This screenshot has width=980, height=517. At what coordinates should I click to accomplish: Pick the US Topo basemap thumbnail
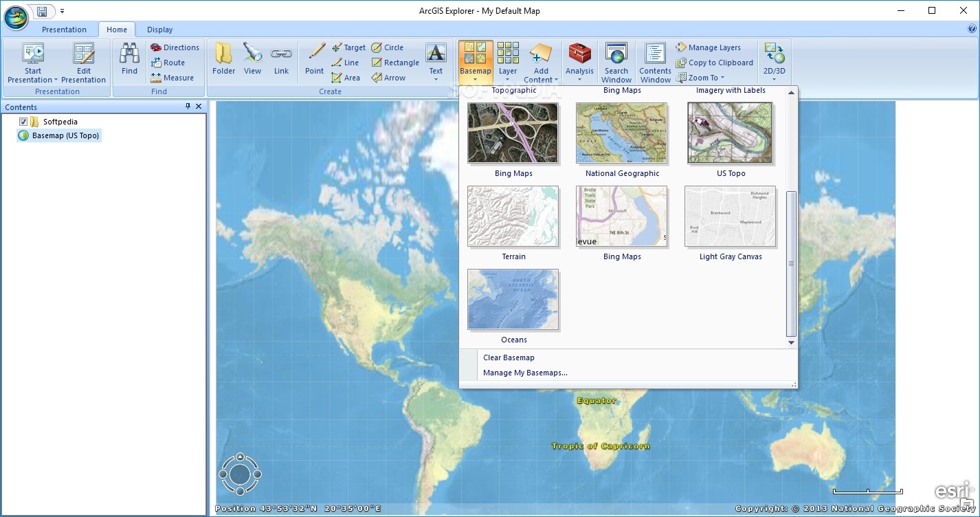click(x=731, y=133)
